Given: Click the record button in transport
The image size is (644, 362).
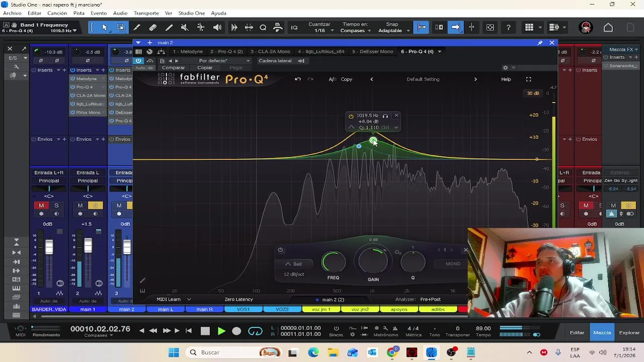Looking at the screenshot, I should coord(236,331).
